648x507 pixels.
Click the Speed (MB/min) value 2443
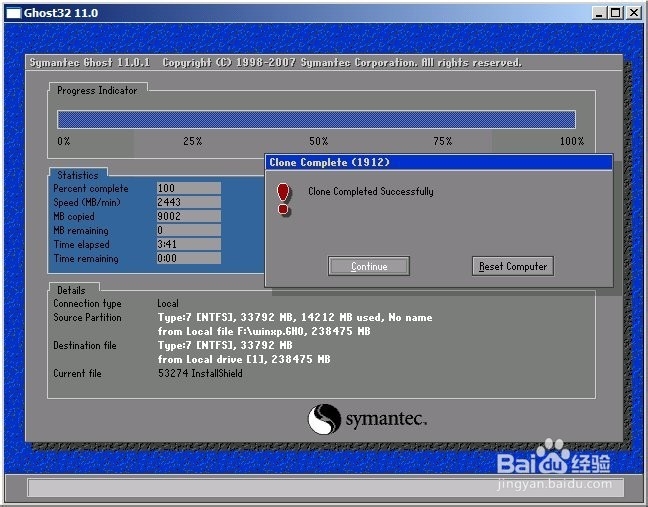point(188,202)
